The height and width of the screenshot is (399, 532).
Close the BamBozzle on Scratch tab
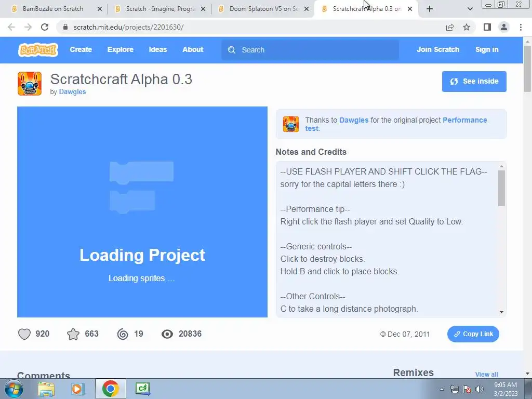click(99, 9)
